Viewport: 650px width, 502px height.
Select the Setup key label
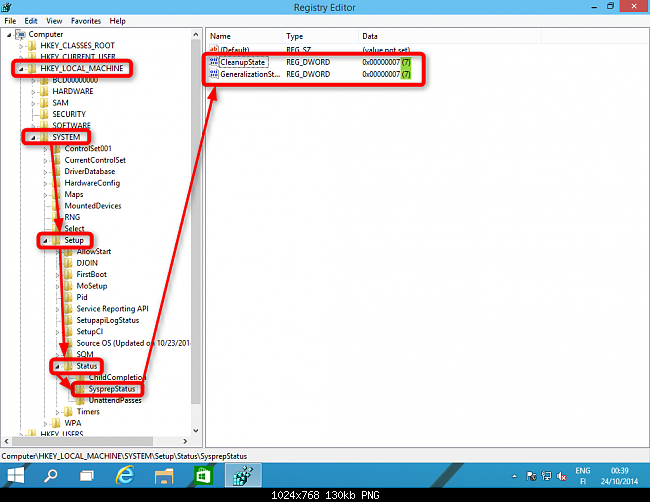coord(74,240)
